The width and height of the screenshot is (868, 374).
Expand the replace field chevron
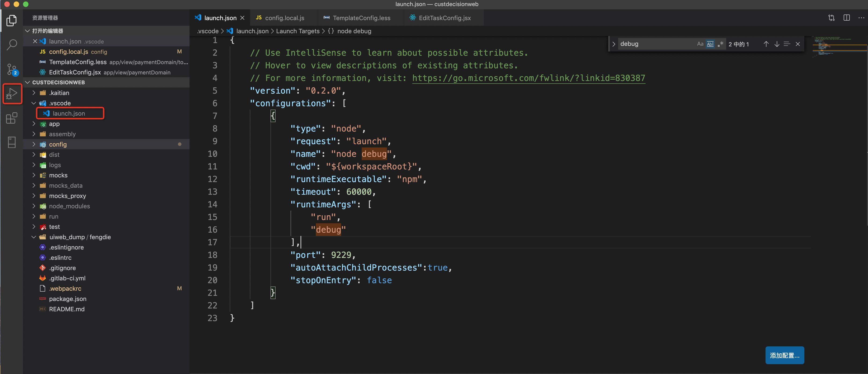click(614, 44)
